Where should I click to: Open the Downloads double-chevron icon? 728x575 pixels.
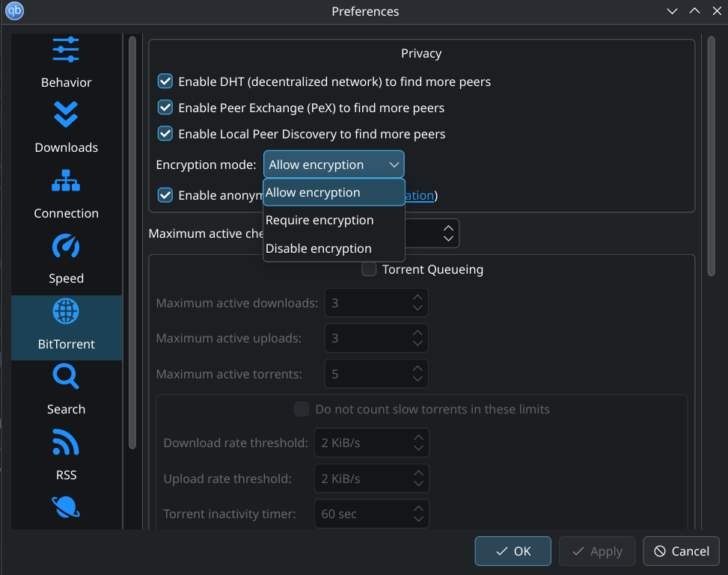pos(66,114)
